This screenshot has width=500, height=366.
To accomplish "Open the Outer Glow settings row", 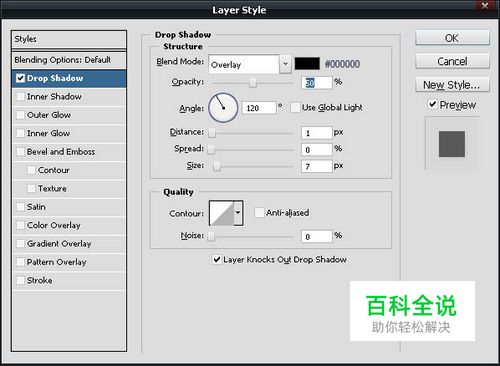I will (69, 115).
